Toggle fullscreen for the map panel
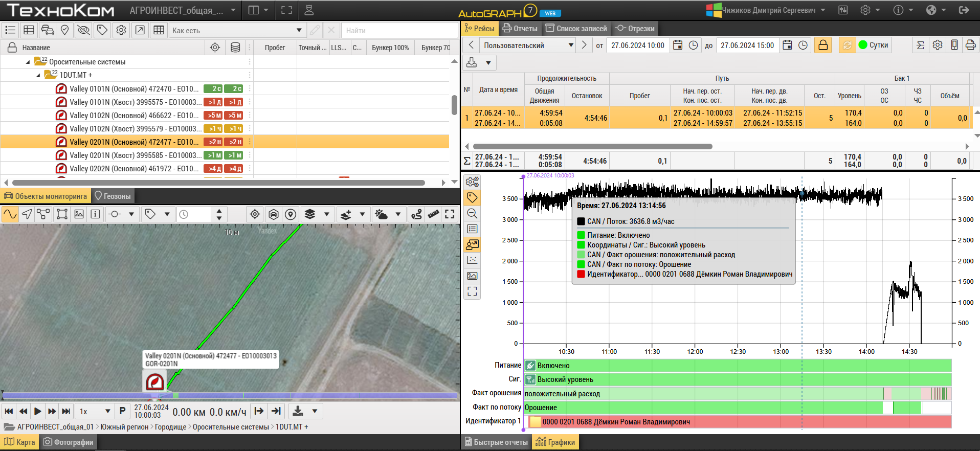Image resolution: width=980 pixels, height=451 pixels. coord(450,214)
